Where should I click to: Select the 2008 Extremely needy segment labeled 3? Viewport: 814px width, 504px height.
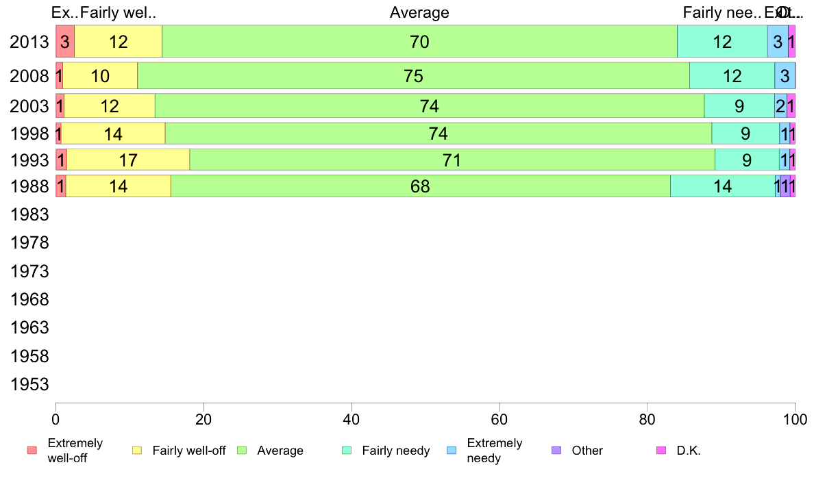(785, 75)
